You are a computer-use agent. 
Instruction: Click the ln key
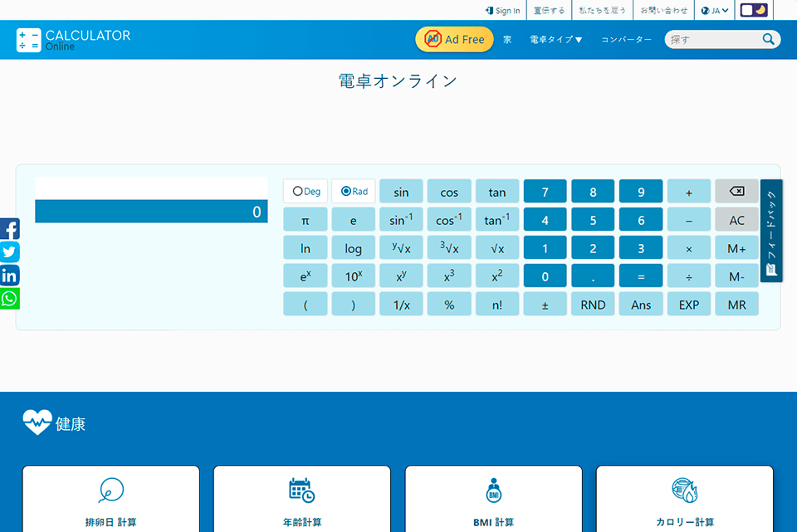[306, 248]
